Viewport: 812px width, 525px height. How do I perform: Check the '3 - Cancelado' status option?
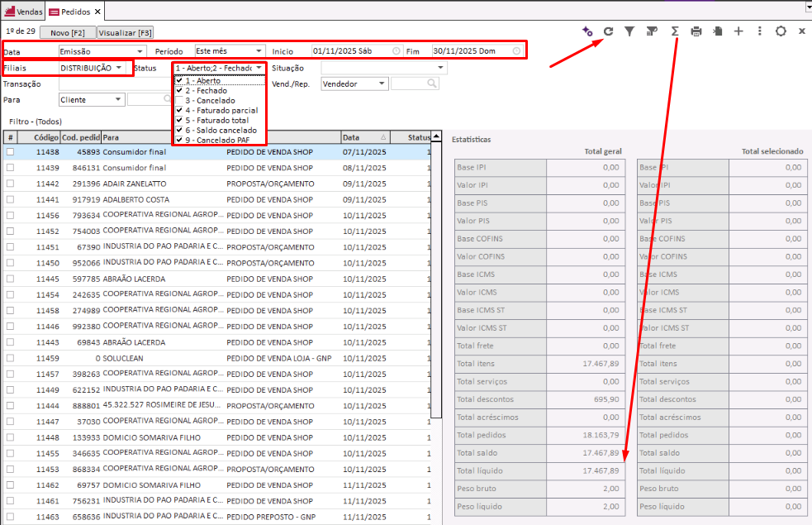coord(179,101)
